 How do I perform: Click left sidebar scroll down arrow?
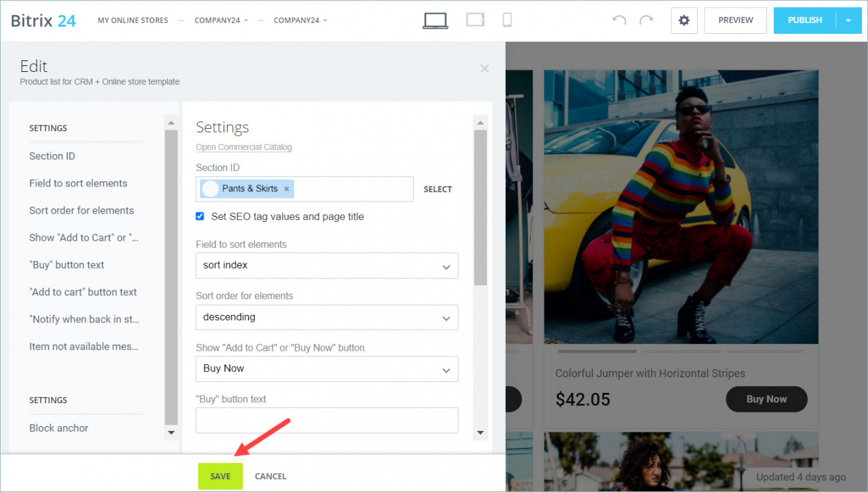[172, 432]
